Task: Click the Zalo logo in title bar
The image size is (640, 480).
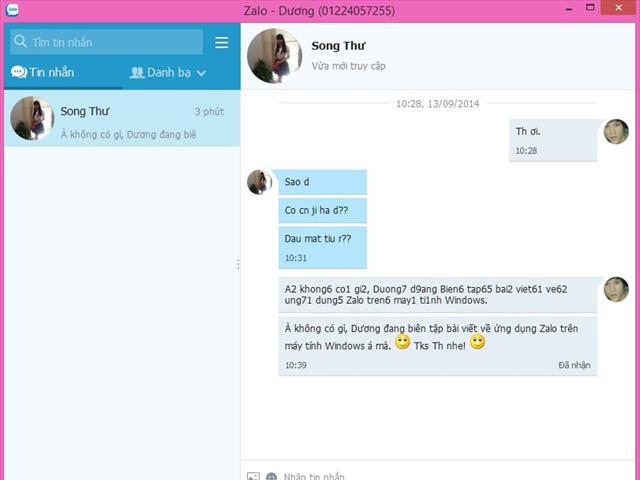Action: 12,9
